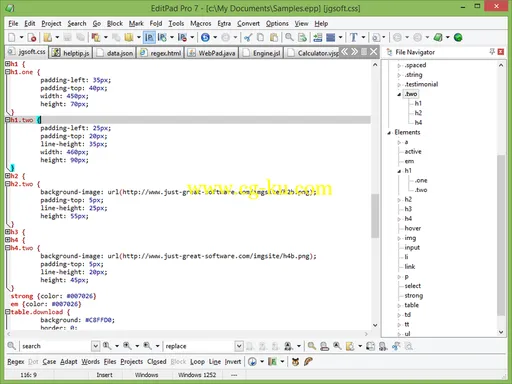Fold the table.download block in the gutter
This screenshot has height=384, width=512.
pyautogui.click(x=7, y=312)
